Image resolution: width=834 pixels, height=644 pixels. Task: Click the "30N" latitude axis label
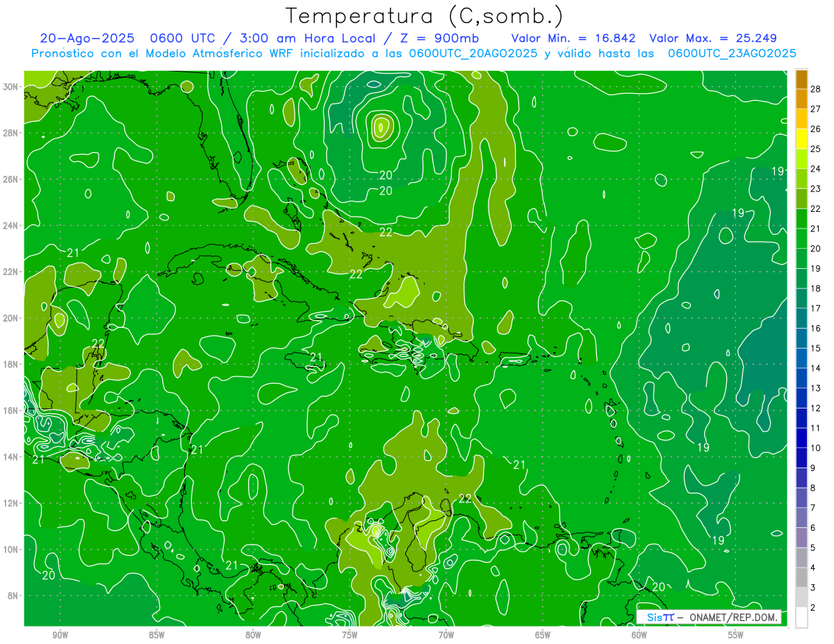tap(10, 87)
